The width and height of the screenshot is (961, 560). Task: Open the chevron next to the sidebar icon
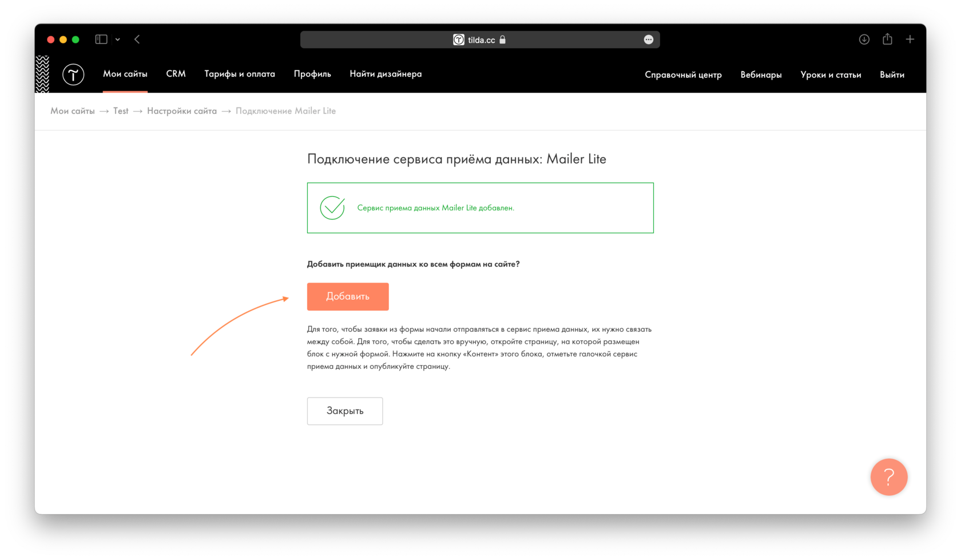click(x=118, y=39)
